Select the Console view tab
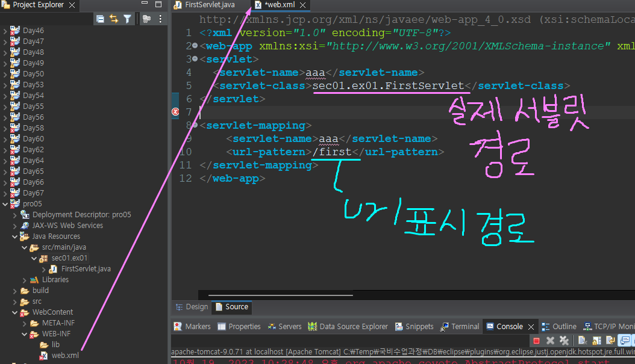This screenshot has width=635, height=364. (510, 326)
